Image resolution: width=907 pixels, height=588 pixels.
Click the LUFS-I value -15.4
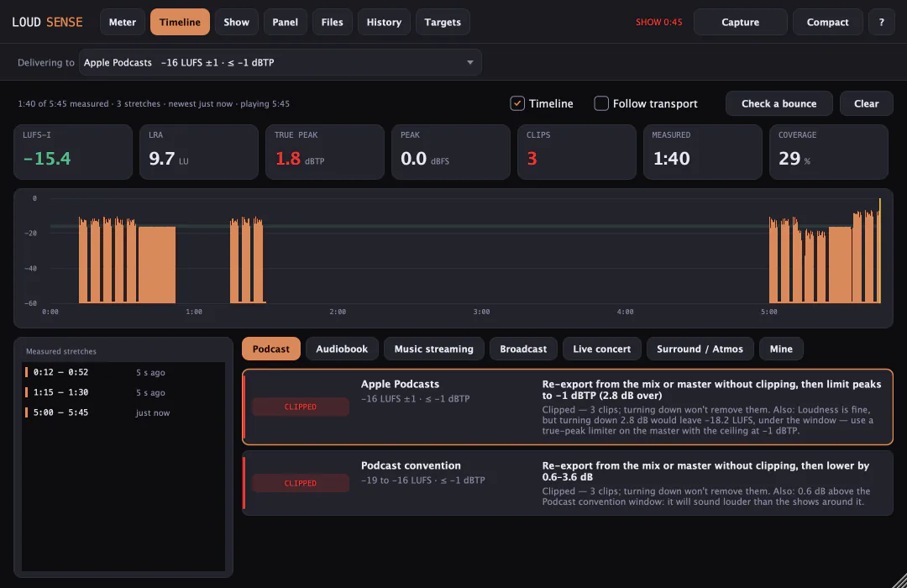coord(47,159)
